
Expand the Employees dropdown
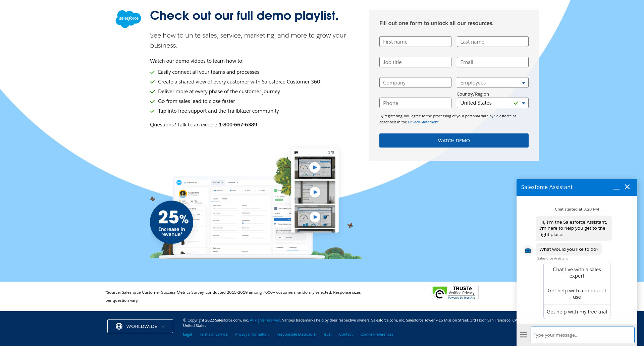492,82
